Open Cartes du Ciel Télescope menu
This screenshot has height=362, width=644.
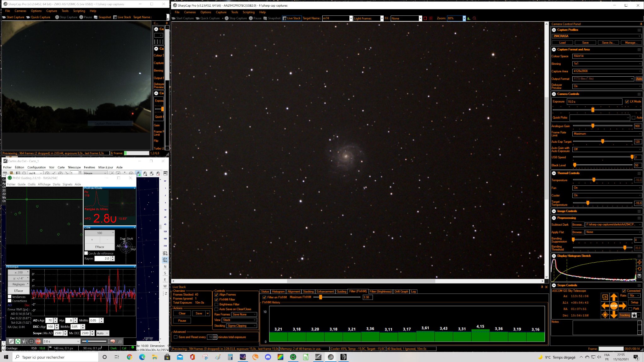click(x=74, y=167)
